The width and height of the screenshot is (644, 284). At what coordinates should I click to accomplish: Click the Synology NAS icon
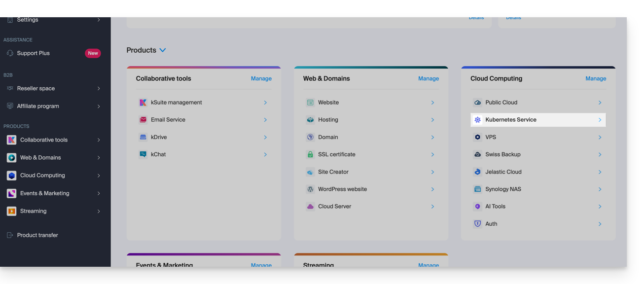(477, 189)
